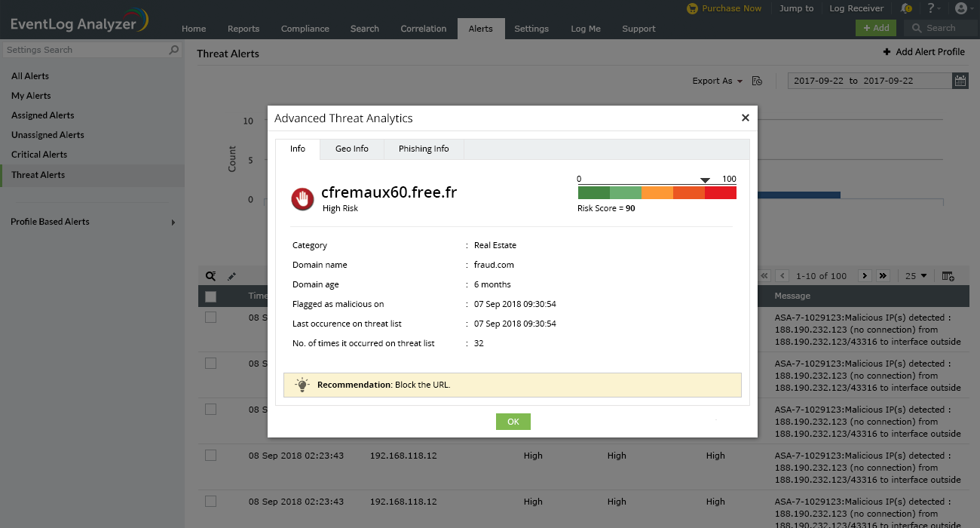Toggle the select-all checkbox in table header
980x528 pixels.
(x=211, y=296)
